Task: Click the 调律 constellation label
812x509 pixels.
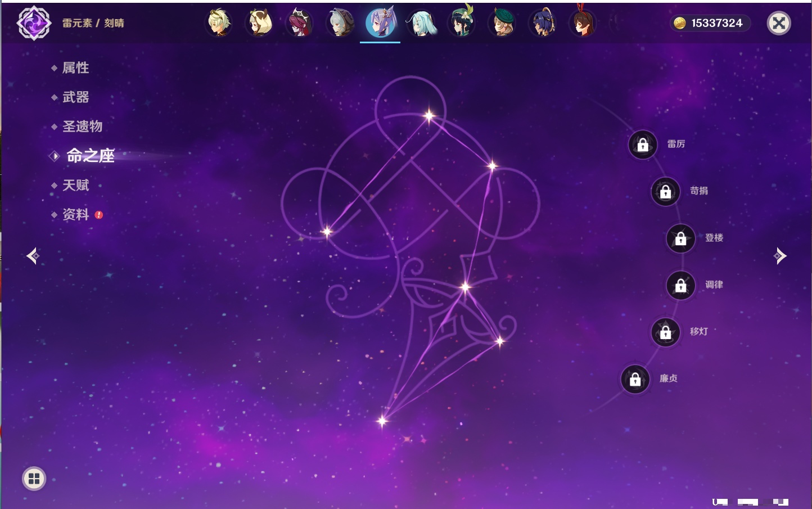Action: coord(714,285)
